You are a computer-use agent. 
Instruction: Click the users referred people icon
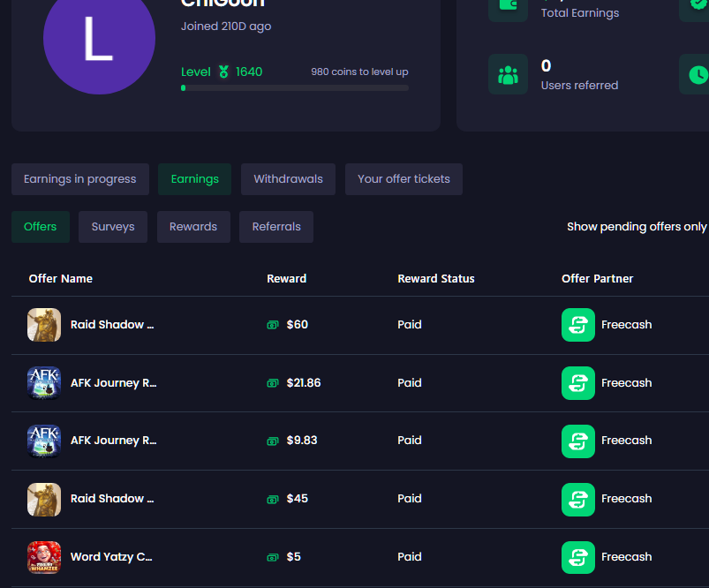coord(508,75)
